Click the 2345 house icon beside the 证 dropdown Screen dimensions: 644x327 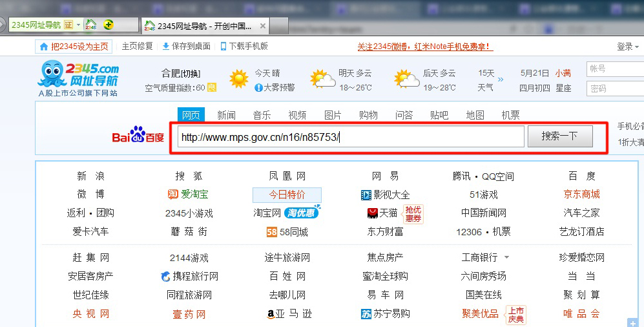[x=91, y=25]
